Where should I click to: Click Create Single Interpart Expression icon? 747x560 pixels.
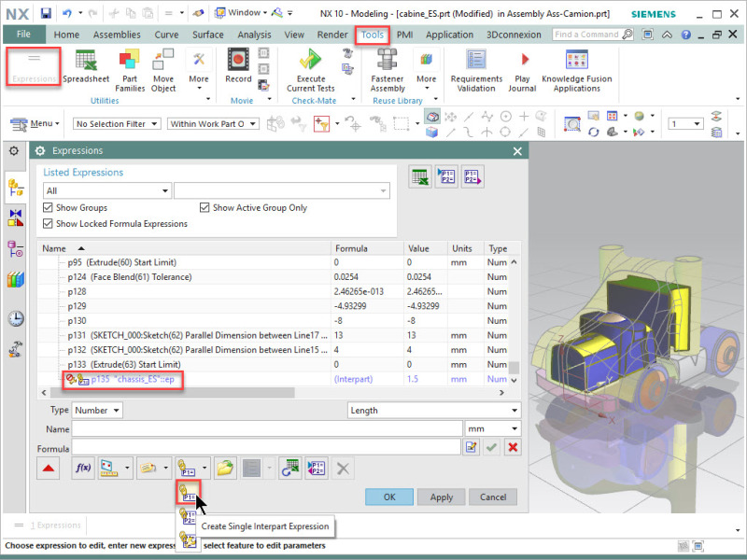click(x=189, y=493)
